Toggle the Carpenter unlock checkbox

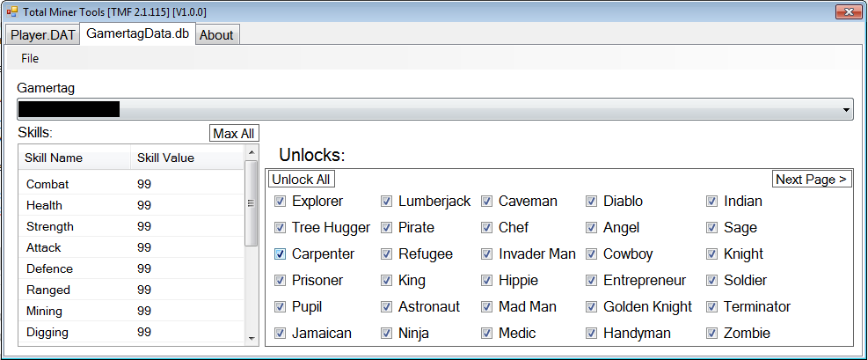click(x=281, y=254)
